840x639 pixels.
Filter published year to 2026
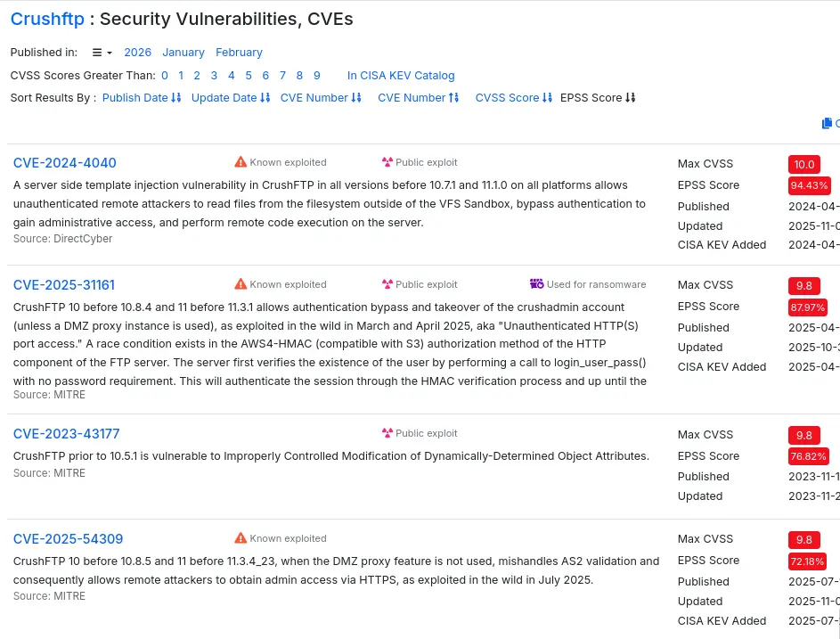coord(137,53)
